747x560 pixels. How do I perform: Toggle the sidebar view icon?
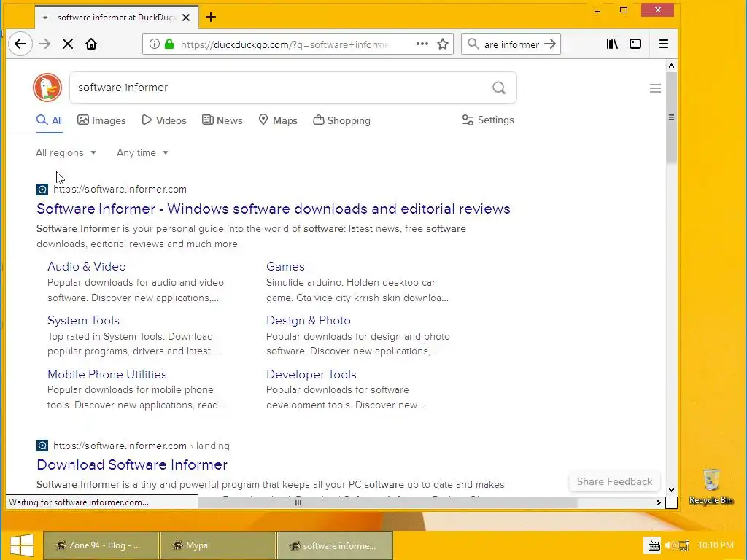(635, 44)
